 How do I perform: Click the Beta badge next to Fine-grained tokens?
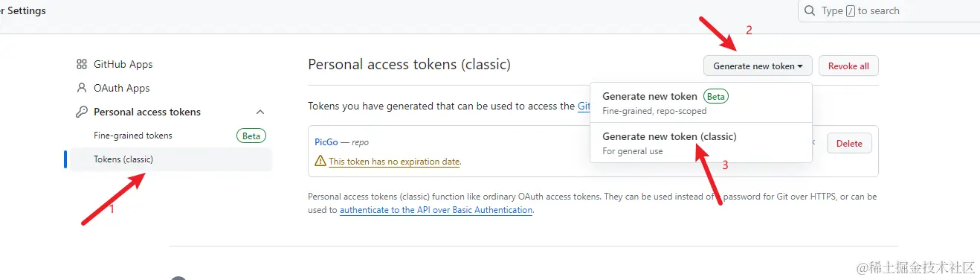(251, 136)
